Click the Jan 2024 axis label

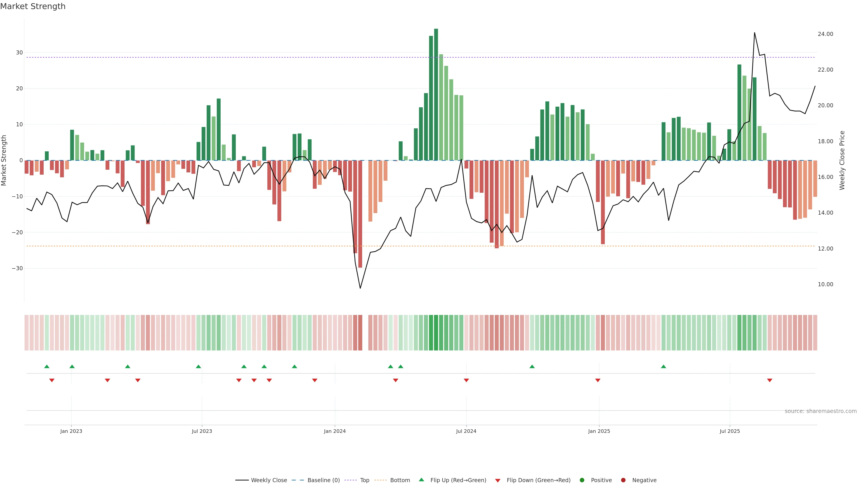pyautogui.click(x=335, y=431)
